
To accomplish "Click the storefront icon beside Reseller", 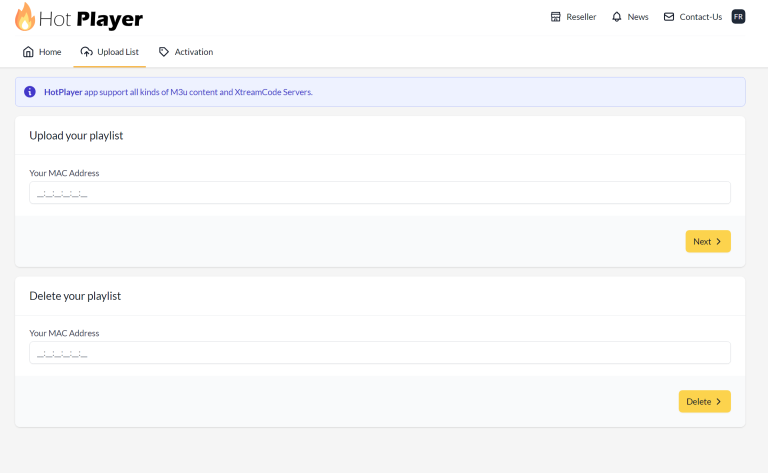I will (556, 17).
